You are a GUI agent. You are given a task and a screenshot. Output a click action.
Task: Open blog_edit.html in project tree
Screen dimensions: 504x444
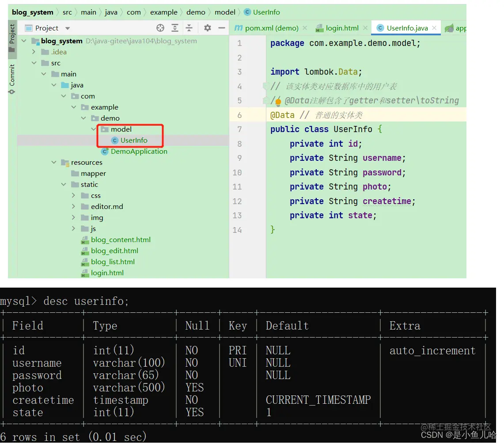pyautogui.click(x=114, y=251)
